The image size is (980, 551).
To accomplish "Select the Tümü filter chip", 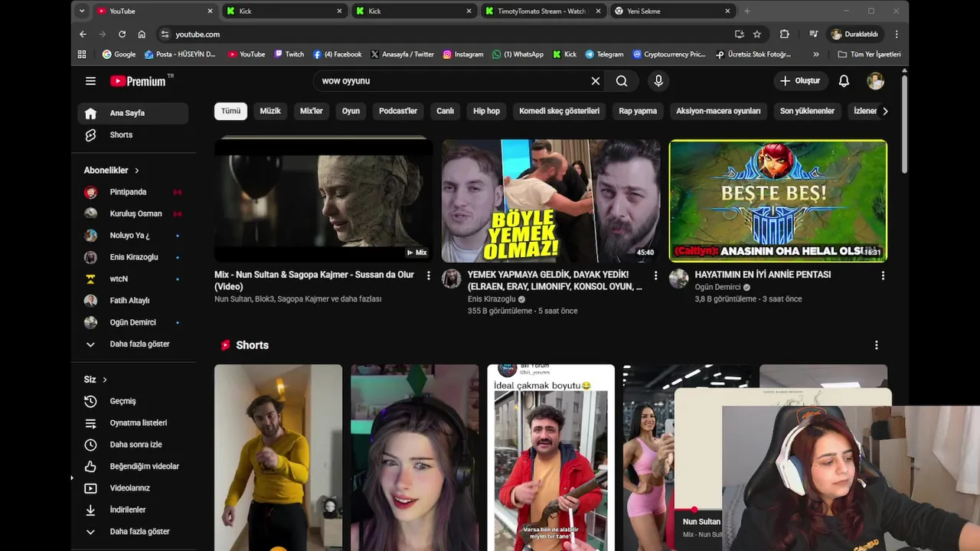I will (x=230, y=111).
